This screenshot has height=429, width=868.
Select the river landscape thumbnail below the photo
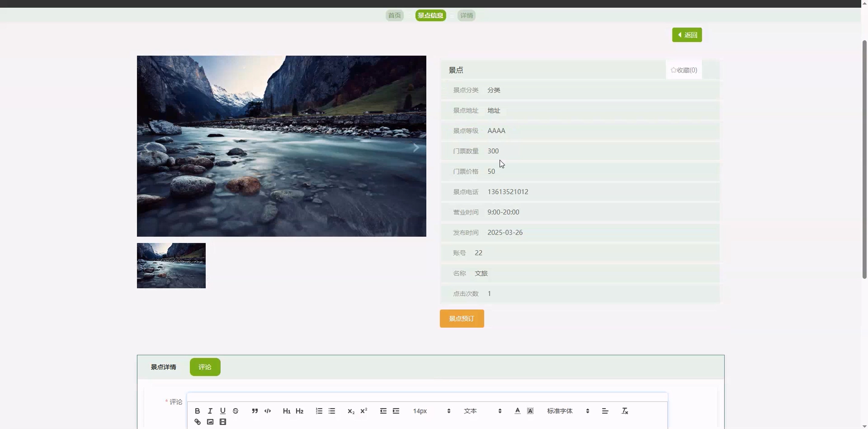point(171,266)
